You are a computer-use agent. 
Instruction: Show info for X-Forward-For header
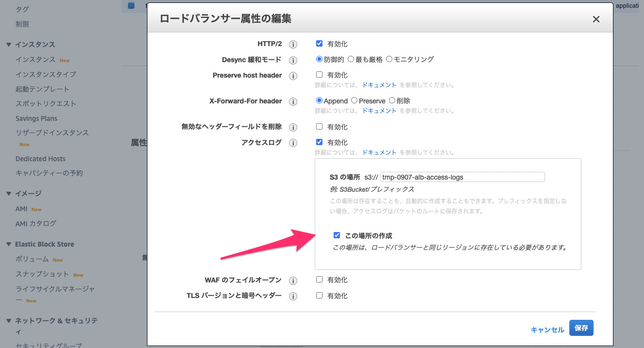(x=293, y=101)
